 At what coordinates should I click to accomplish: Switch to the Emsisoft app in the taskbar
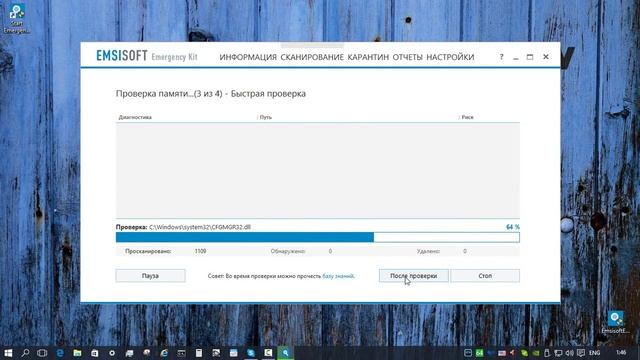point(285,353)
